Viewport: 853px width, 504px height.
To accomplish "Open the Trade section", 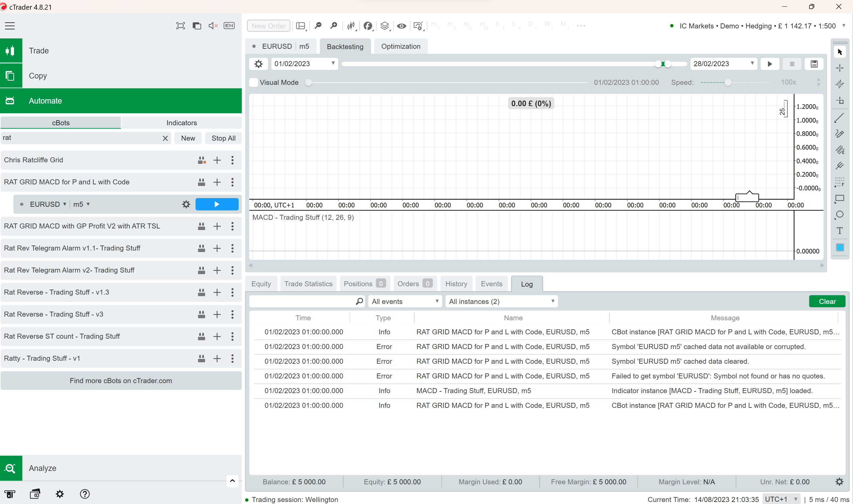I will (121, 51).
